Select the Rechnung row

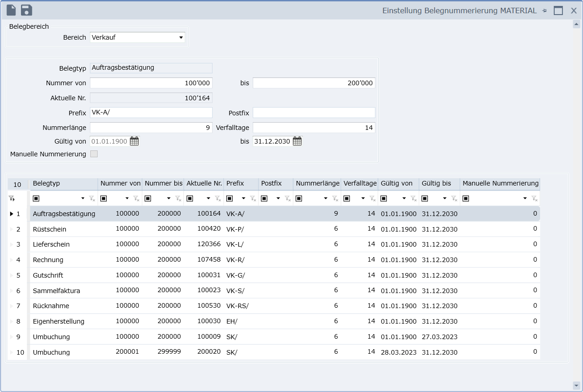click(x=48, y=260)
